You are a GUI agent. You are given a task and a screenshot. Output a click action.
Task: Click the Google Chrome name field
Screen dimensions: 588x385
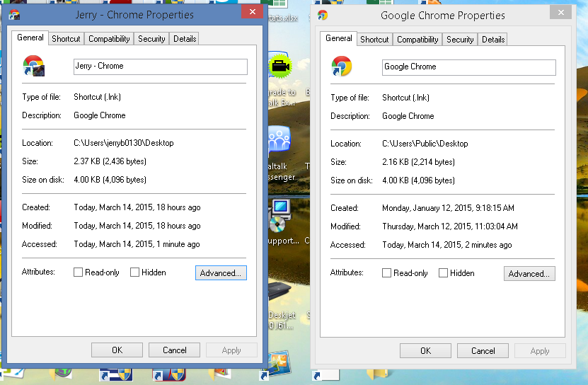coord(468,67)
